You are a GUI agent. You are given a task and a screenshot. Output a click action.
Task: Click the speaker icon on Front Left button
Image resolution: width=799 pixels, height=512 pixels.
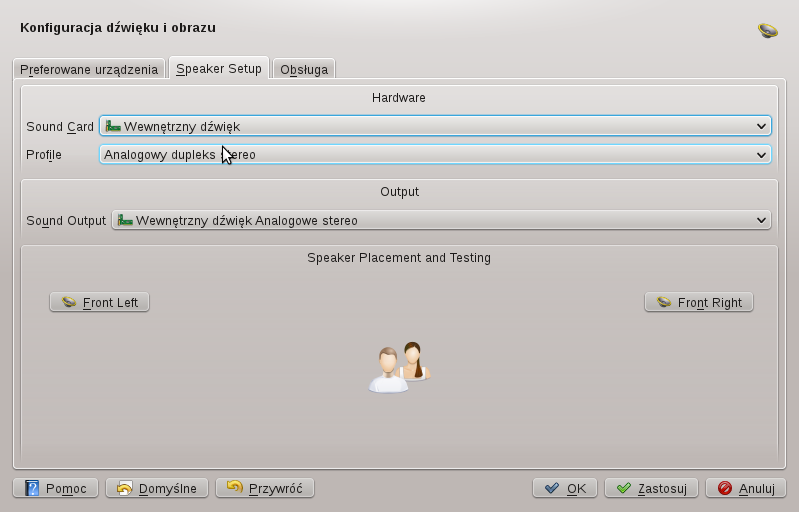pos(69,302)
